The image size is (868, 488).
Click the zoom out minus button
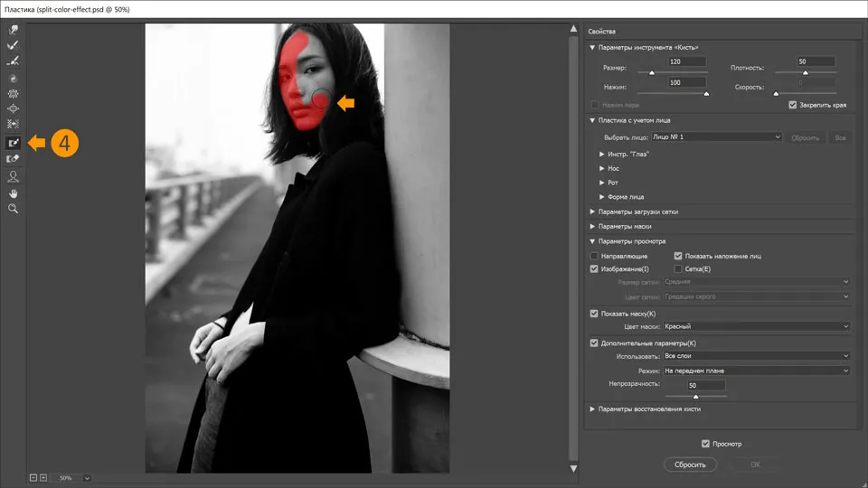33,477
